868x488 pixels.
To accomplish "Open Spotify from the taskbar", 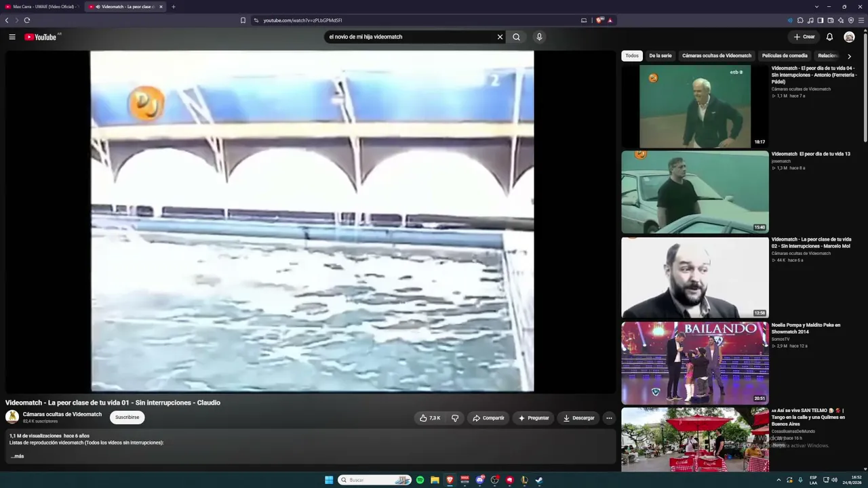I will click(x=420, y=480).
